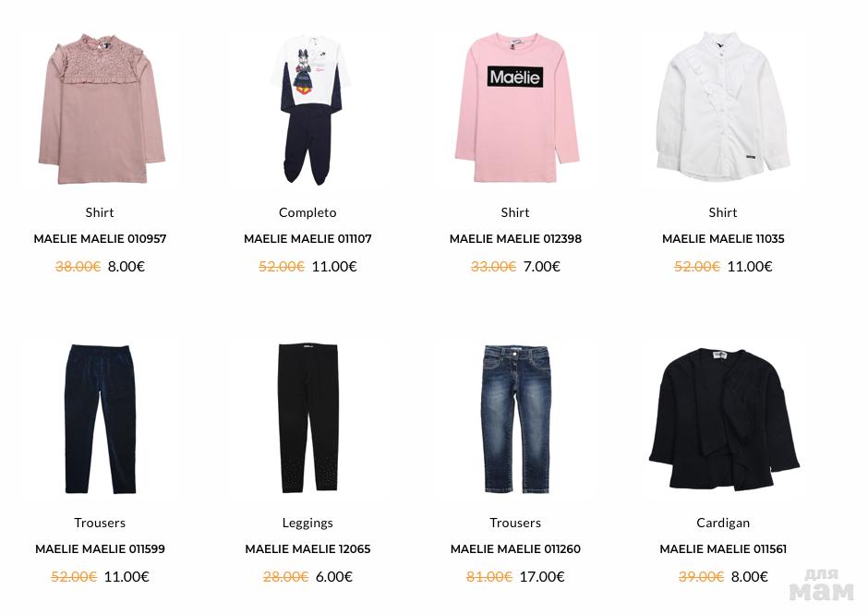Open product link MAELIE MAELIE 010957
The image size is (868, 614).
click(x=100, y=238)
